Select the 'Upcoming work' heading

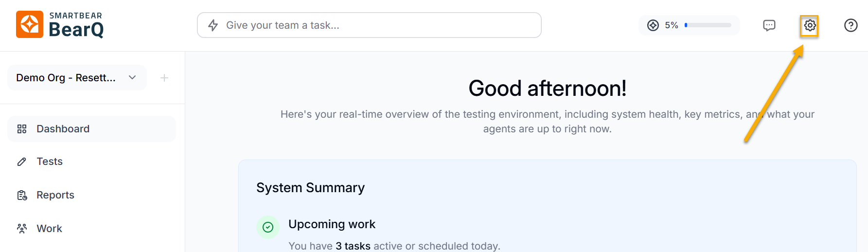pos(332,224)
